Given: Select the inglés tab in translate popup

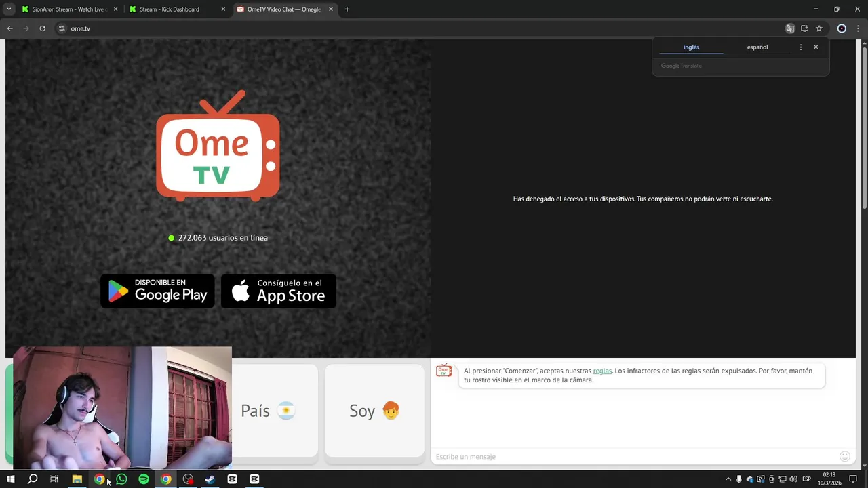Looking at the screenshot, I should coord(691,47).
